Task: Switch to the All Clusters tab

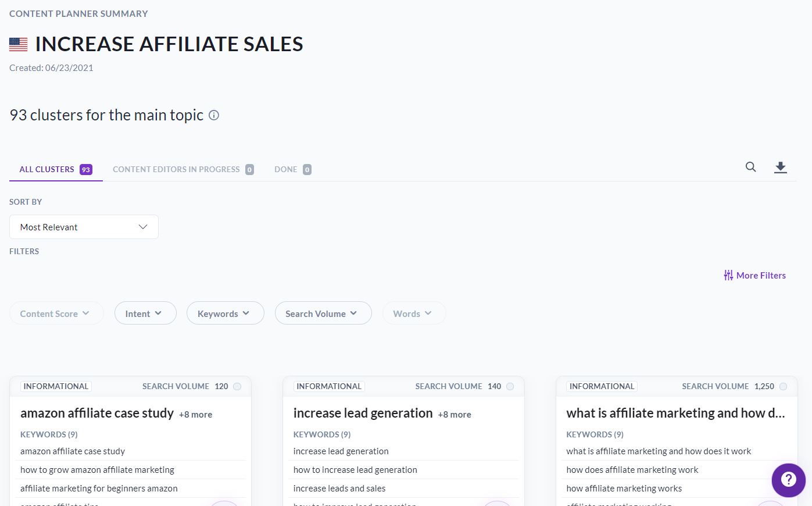Action: (x=56, y=169)
